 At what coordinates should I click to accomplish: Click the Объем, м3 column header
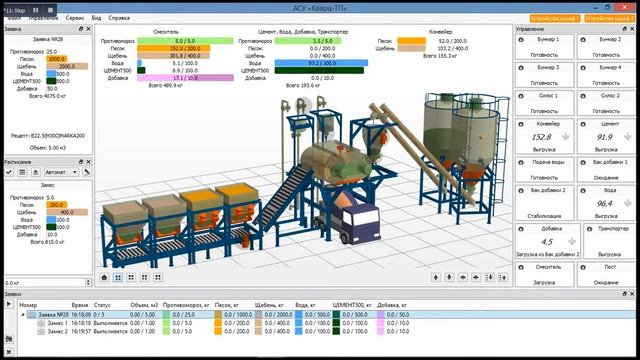(144, 305)
